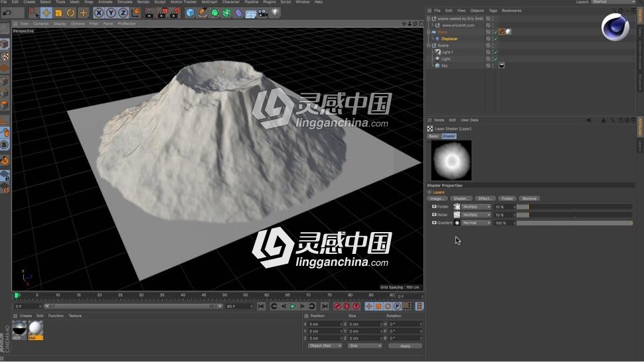
Task: Toggle Folder layer visibility eye
Action: click(434, 207)
